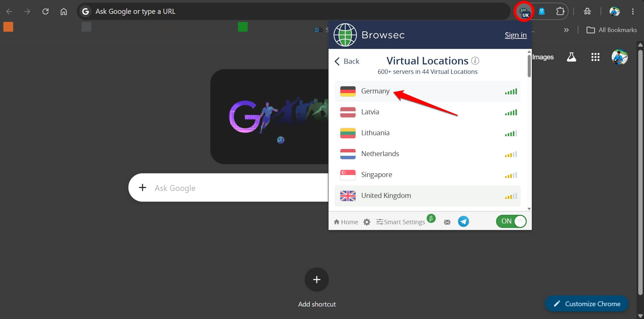Select Singapore virtual location
The height and width of the screenshot is (319, 644).
427,175
